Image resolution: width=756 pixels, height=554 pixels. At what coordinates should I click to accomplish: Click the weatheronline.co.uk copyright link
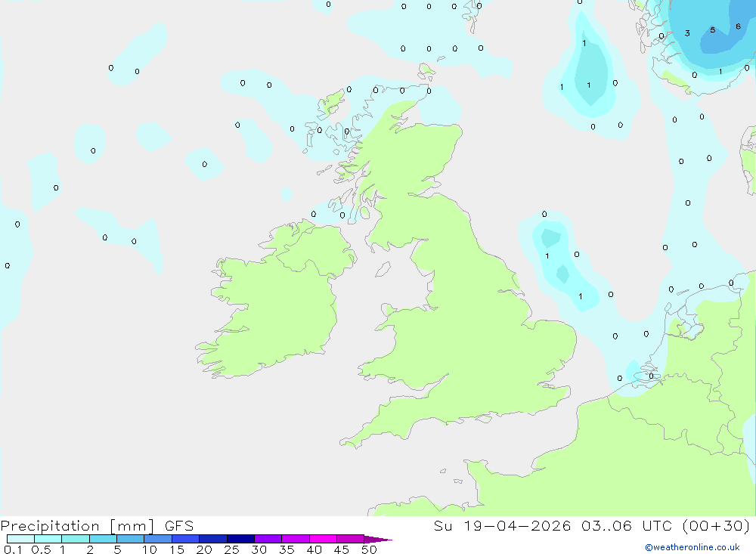(x=692, y=547)
